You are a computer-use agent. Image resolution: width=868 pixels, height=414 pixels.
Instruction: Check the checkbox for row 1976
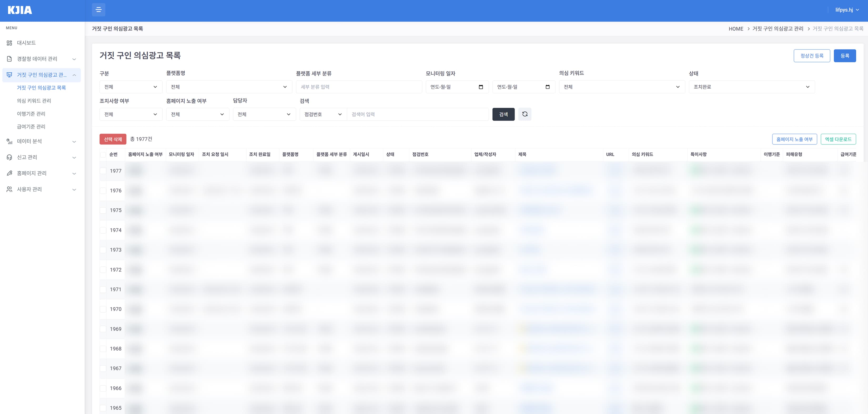coord(103,191)
